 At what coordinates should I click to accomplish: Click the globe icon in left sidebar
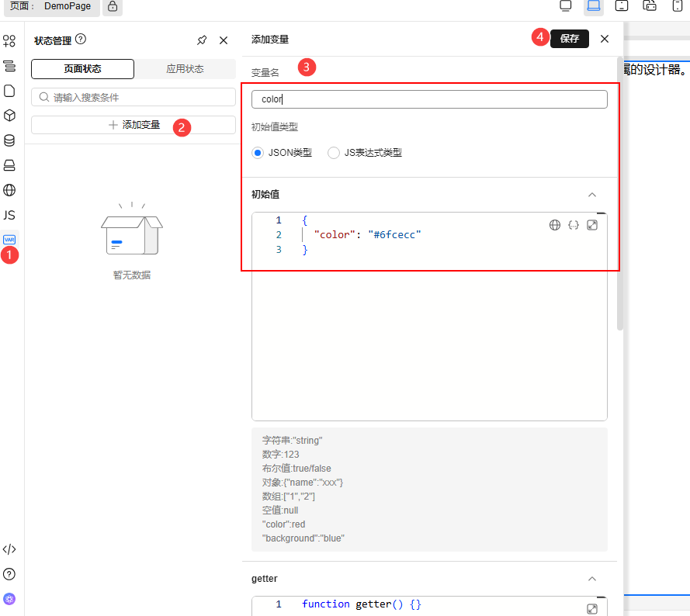coord(9,190)
